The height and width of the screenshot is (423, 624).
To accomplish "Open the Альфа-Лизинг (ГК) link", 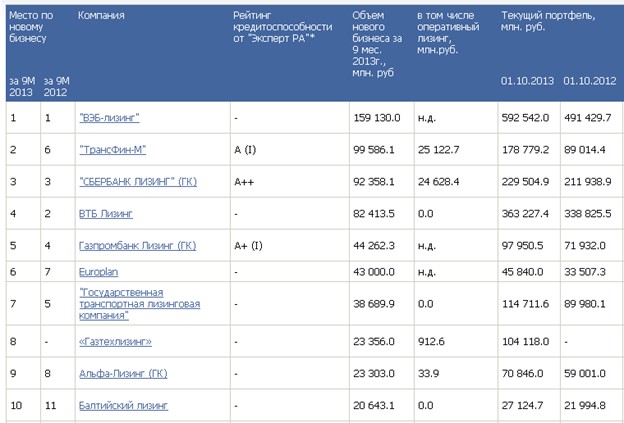I will point(123,373).
